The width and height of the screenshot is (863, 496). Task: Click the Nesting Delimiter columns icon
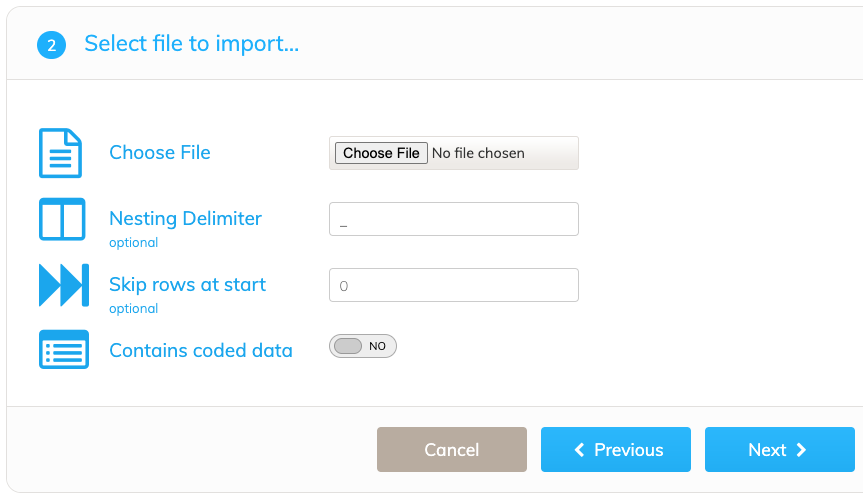62,219
